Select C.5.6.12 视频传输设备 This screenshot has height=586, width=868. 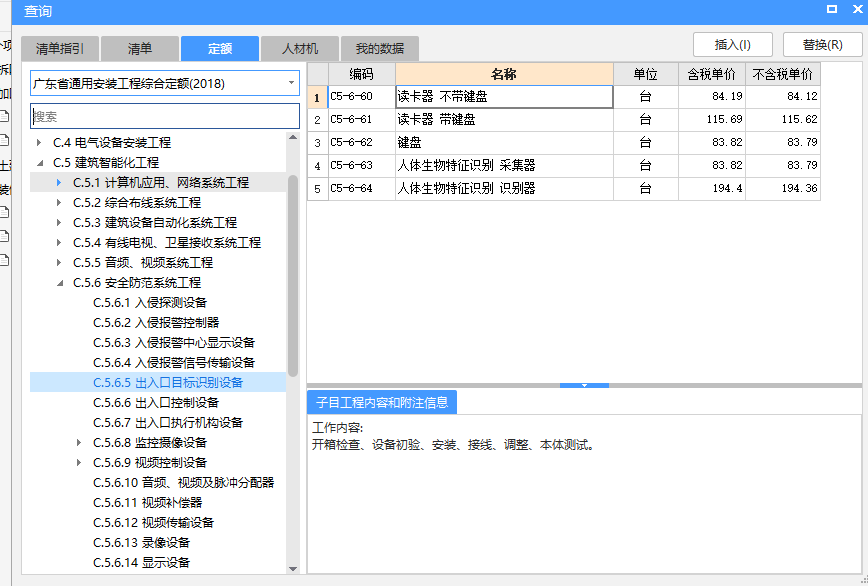pos(154,522)
